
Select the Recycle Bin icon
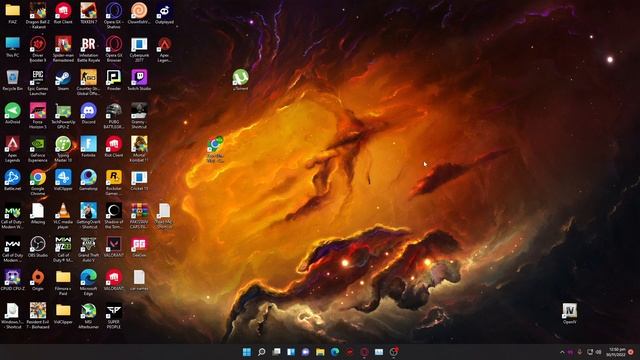click(13, 80)
